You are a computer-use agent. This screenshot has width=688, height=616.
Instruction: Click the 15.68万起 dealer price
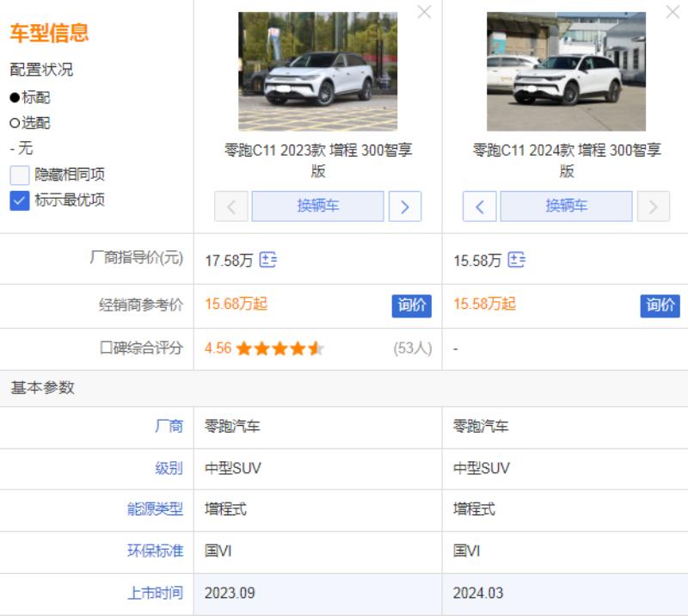(x=236, y=304)
